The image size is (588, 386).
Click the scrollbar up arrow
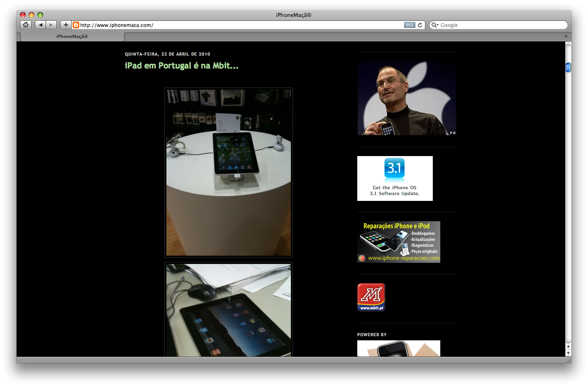tap(568, 346)
